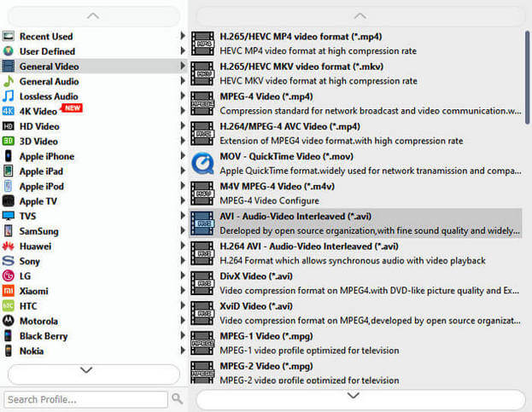Click the LG logo icon
The image size is (532, 412).
pyautogui.click(x=9, y=276)
